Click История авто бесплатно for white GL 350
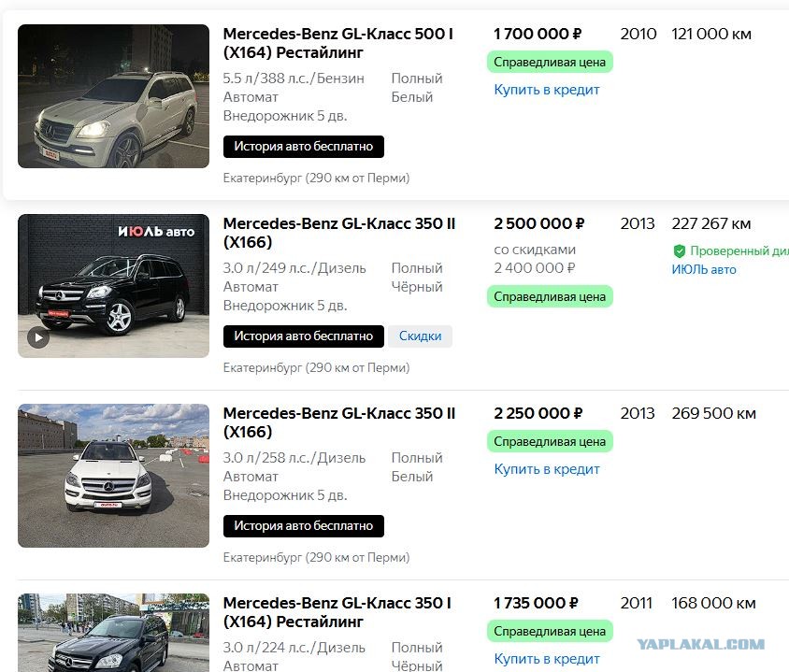Screen dimensions: 789x672 pos(304,525)
